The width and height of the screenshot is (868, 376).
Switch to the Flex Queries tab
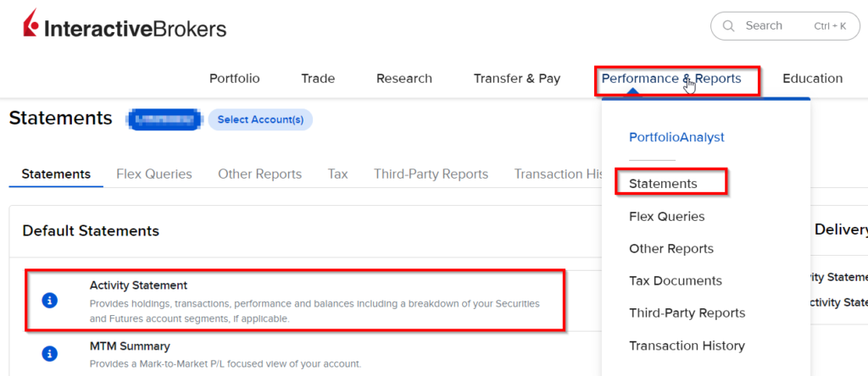point(153,174)
